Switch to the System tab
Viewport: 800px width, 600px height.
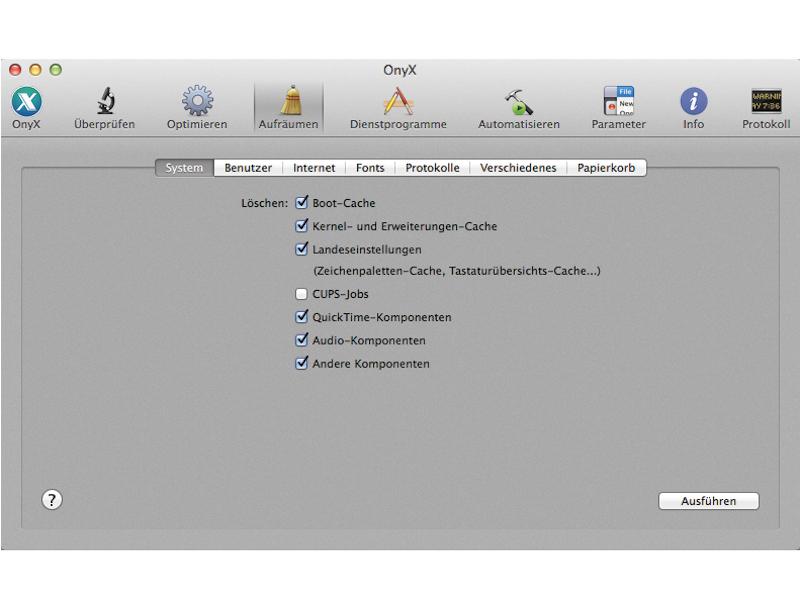click(184, 168)
